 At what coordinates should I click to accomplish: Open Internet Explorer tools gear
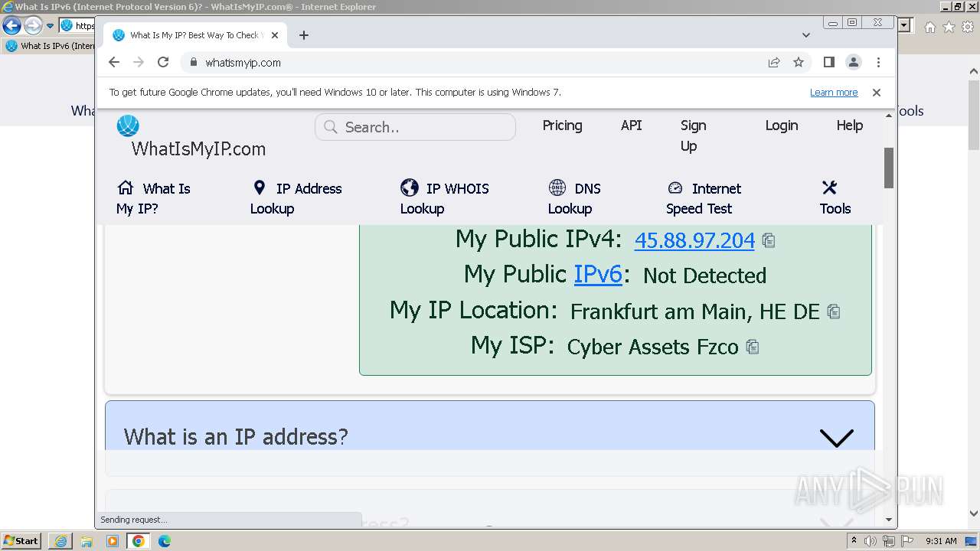(x=968, y=27)
